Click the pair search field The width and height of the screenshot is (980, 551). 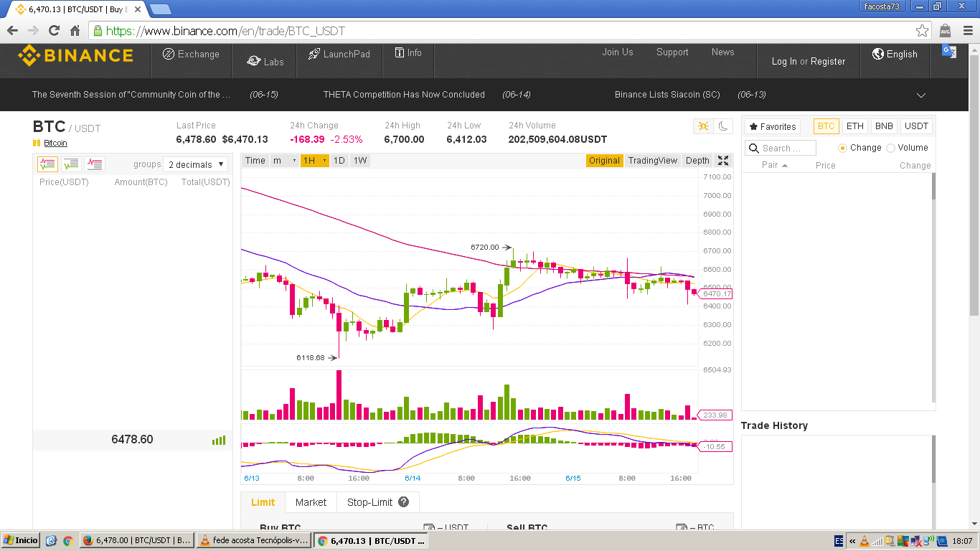click(x=781, y=148)
